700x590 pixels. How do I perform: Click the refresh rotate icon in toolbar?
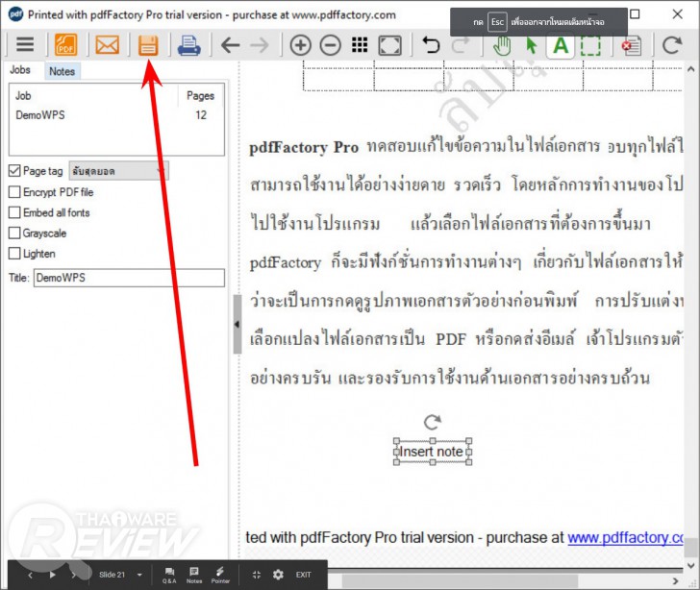click(x=672, y=44)
